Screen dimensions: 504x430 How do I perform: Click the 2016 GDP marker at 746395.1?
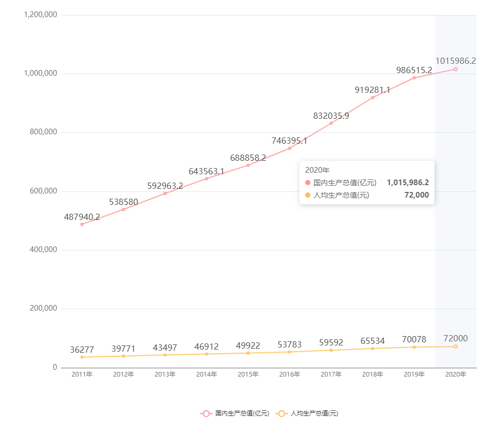290,148
